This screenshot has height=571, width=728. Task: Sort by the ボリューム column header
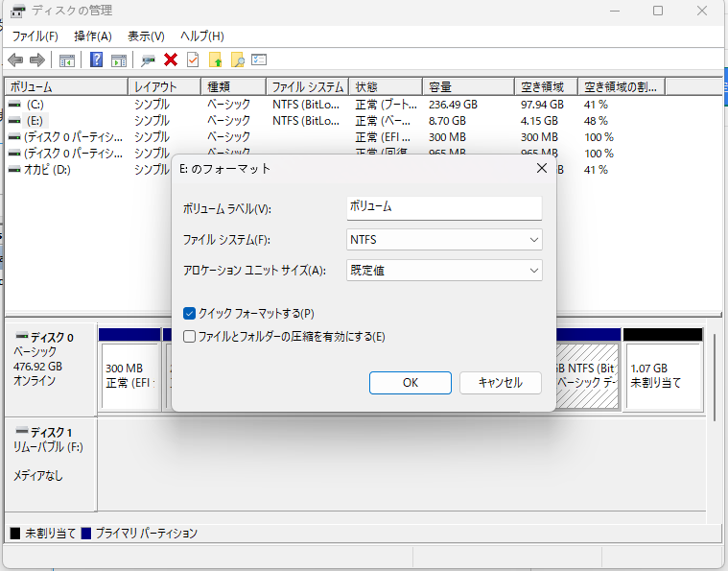coord(66,87)
